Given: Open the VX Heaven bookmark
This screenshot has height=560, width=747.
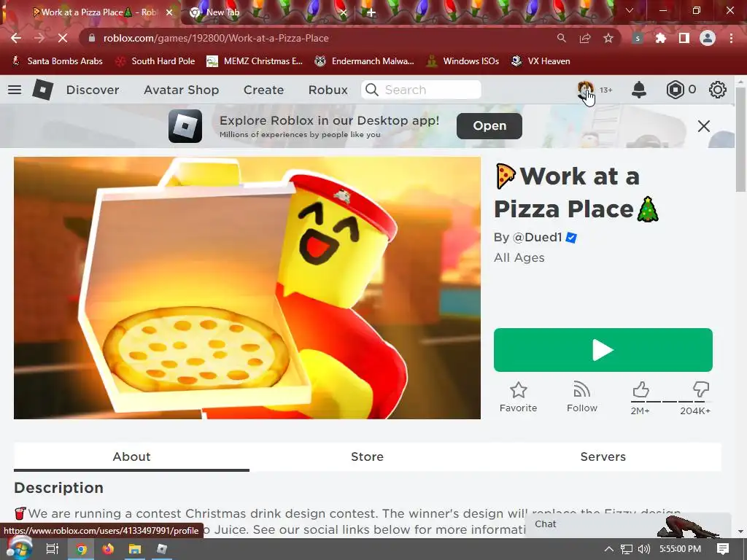Looking at the screenshot, I should pos(541,61).
